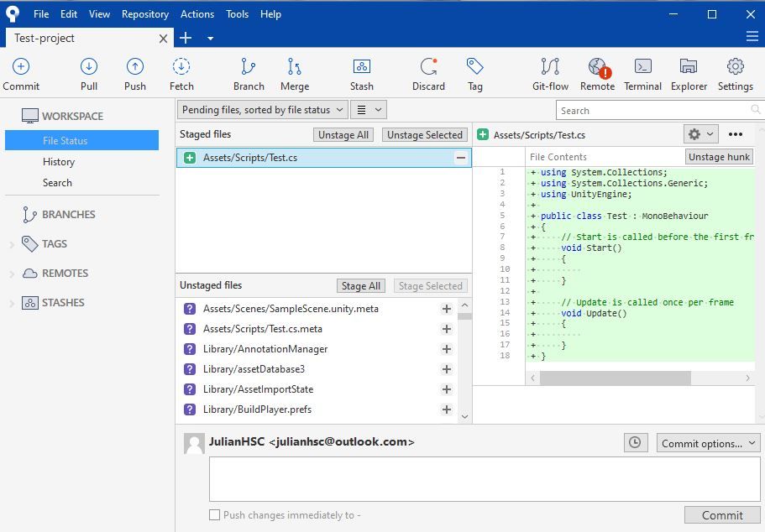
Task: Open the Repository menu
Action: [x=145, y=14]
